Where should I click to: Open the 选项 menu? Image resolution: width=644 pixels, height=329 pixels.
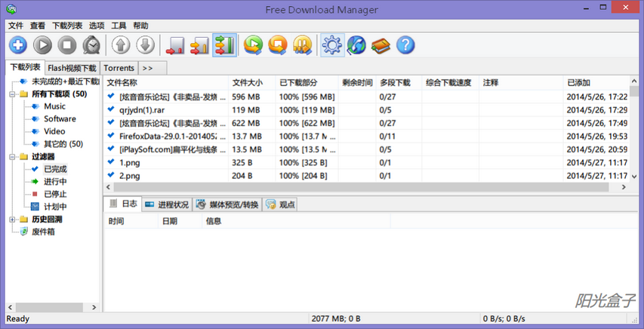click(x=97, y=26)
